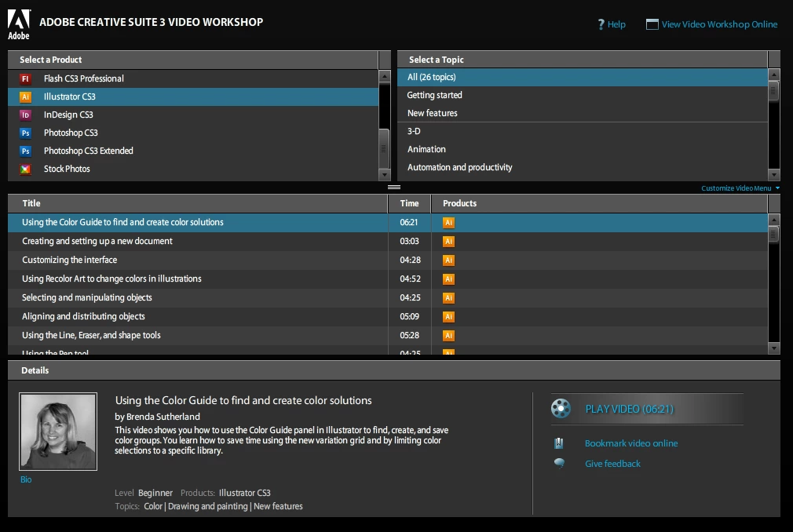Choose Flash CS3 Professional product

click(x=192, y=78)
